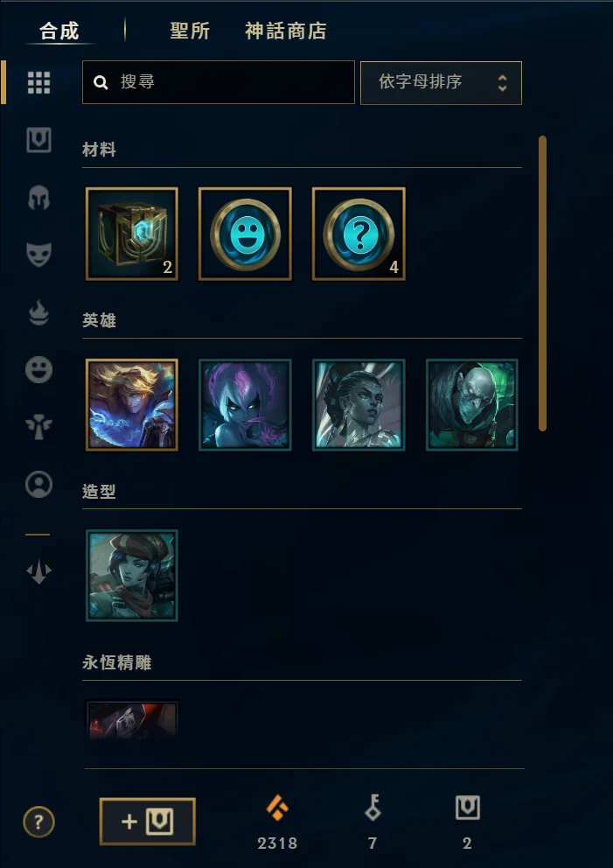Select the all-items grid filter icon
The height and width of the screenshot is (868, 613).
click(x=38, y=82)
